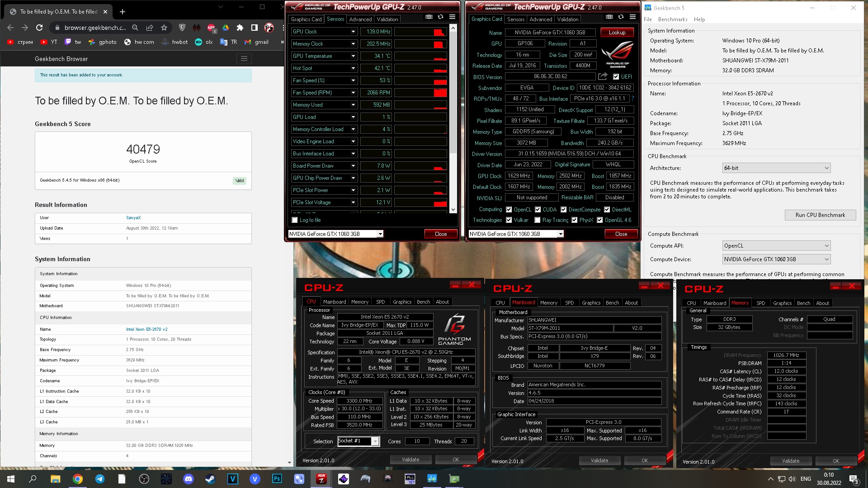Click the GPU Clock sensor graph

[x=420, y=32]
